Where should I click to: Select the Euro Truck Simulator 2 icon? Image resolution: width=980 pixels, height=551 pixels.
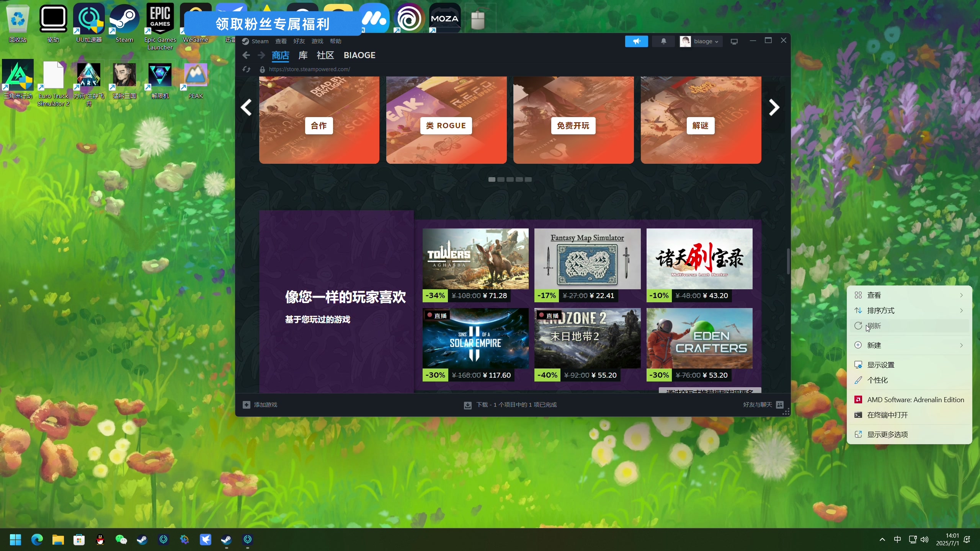[x=53, y=83]
